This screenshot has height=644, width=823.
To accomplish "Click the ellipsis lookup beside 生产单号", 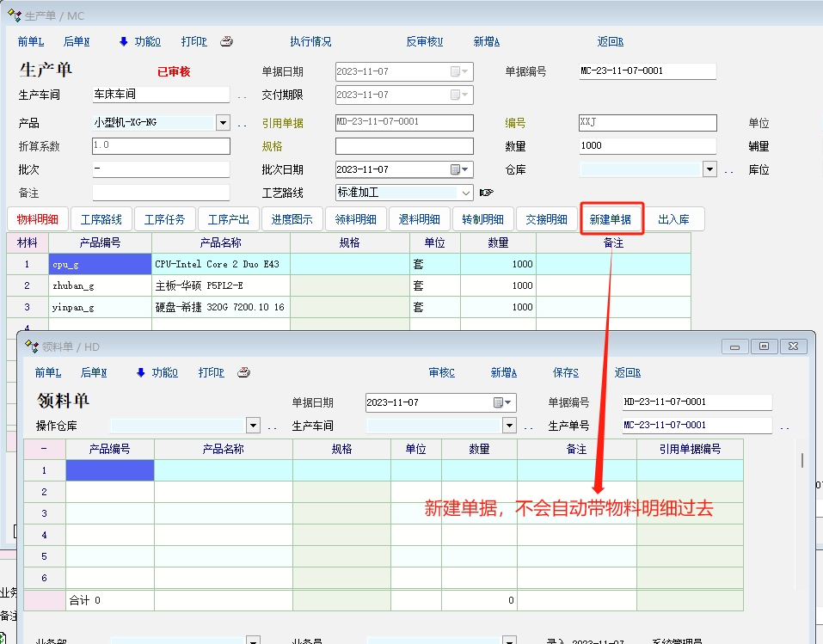I will click(784, 426).
